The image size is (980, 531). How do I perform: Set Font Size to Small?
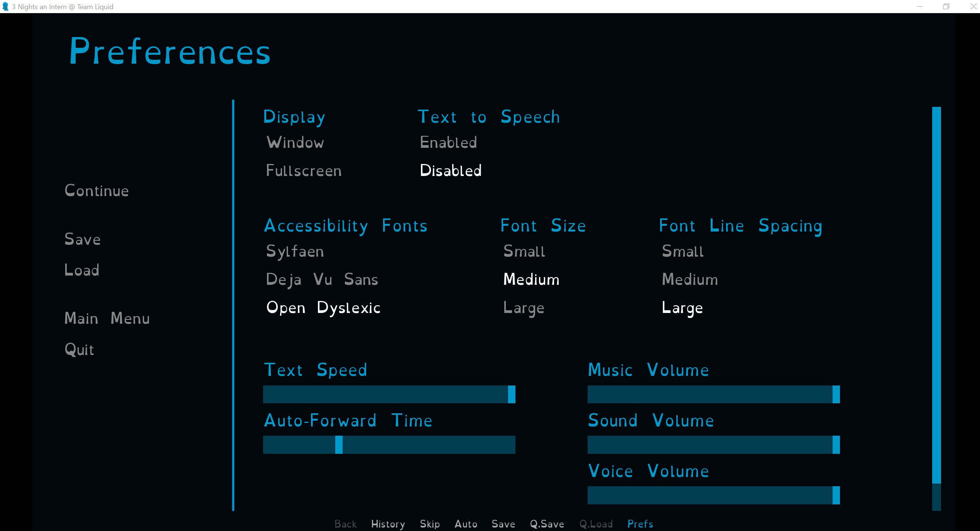(x=524, y=251)
